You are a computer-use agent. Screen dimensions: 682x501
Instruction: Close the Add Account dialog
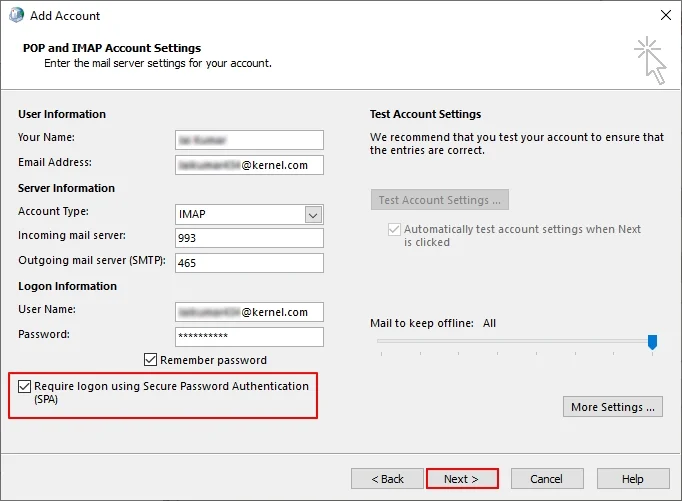665,15
